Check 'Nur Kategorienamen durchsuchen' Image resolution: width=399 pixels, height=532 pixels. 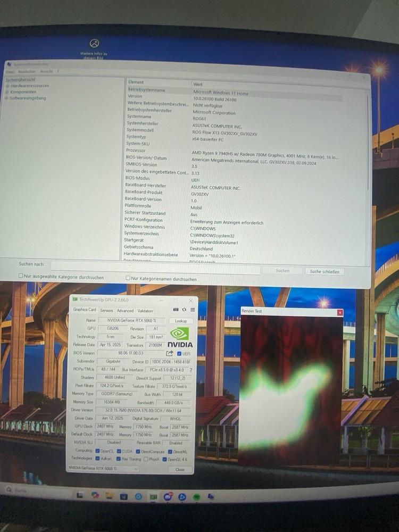click(x=128, y=278)
